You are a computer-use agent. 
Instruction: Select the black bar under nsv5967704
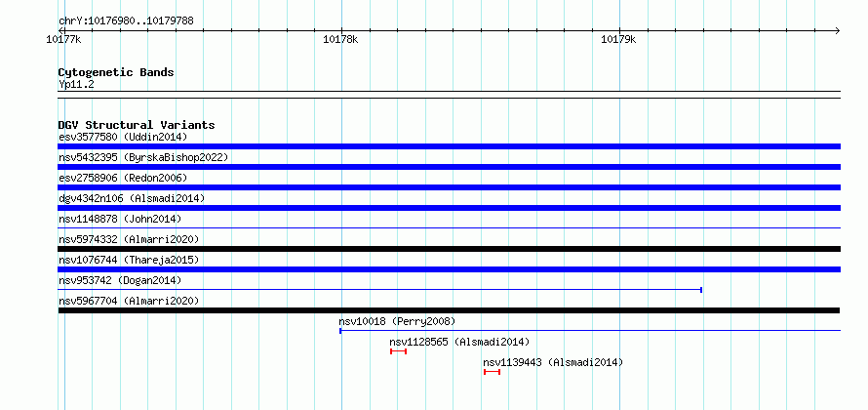(x=449, y=310)
